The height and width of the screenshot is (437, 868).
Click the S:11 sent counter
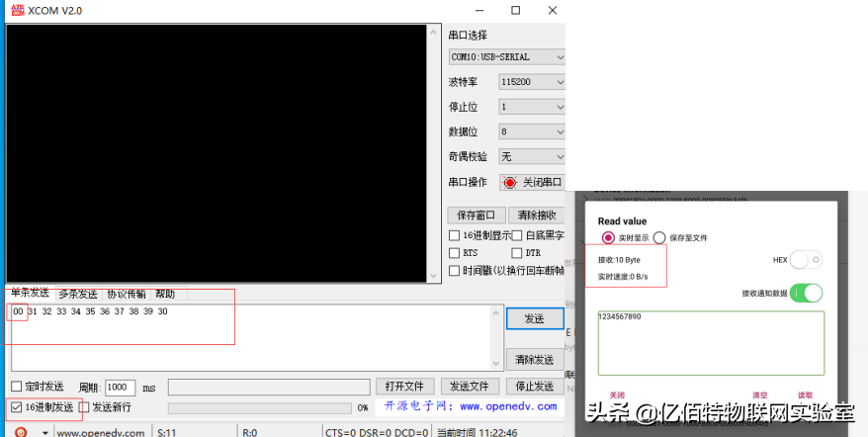[167, 433]
